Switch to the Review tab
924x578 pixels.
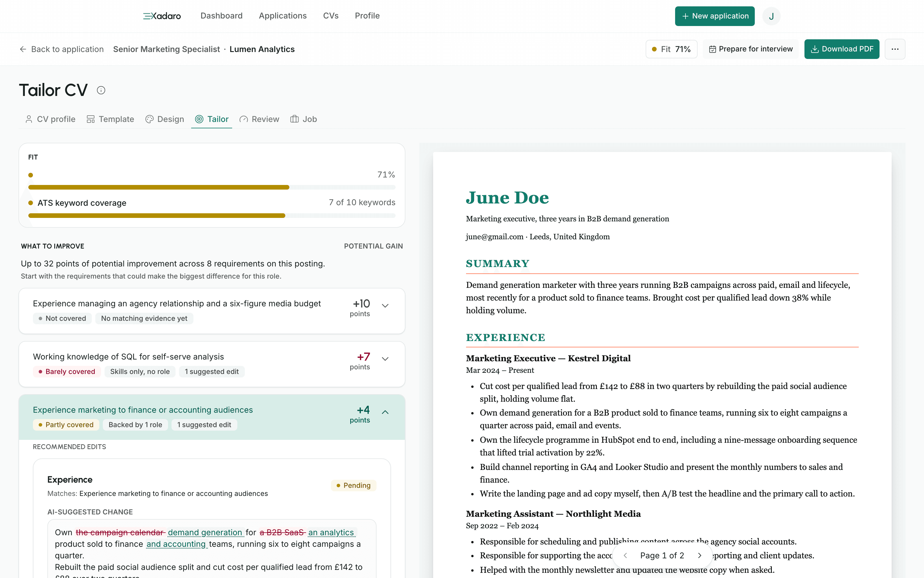(x=259, y=119)
